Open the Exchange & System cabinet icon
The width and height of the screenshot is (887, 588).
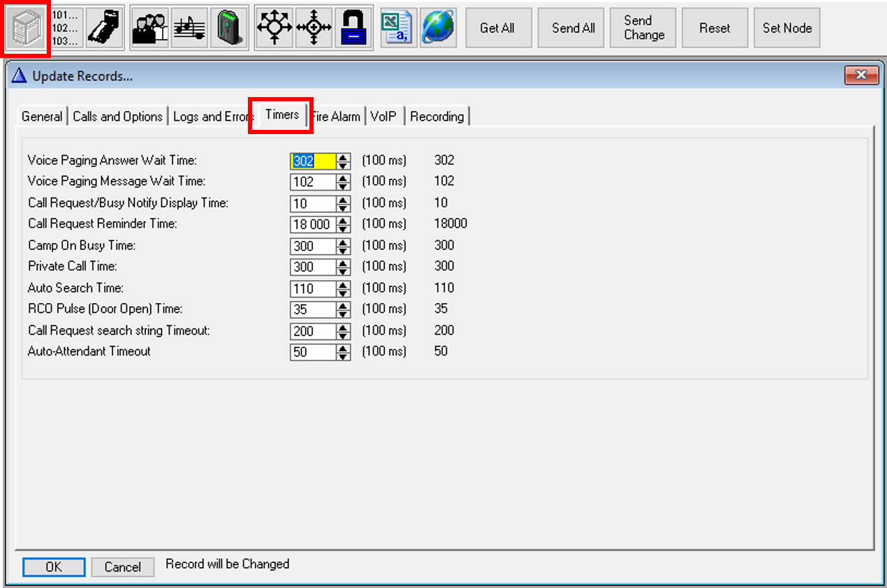pos(26,29)
